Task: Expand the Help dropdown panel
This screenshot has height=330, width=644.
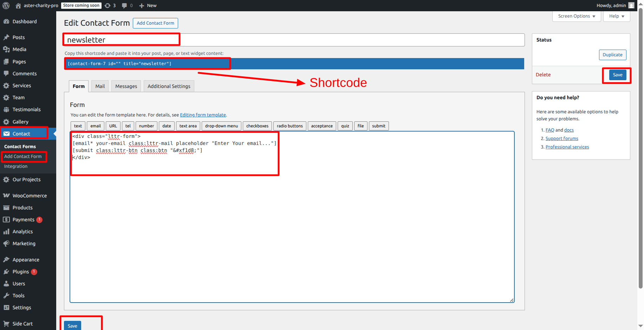Action: point(616,16)
